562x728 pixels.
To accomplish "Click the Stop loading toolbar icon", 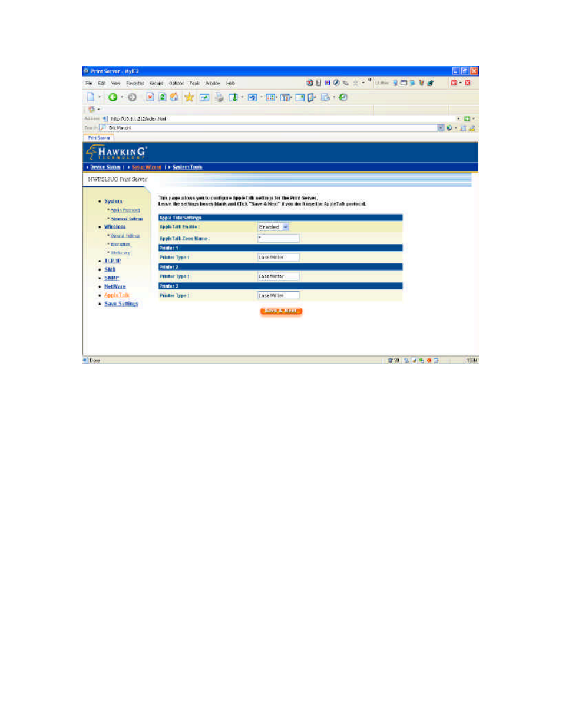I will point(150,97).
